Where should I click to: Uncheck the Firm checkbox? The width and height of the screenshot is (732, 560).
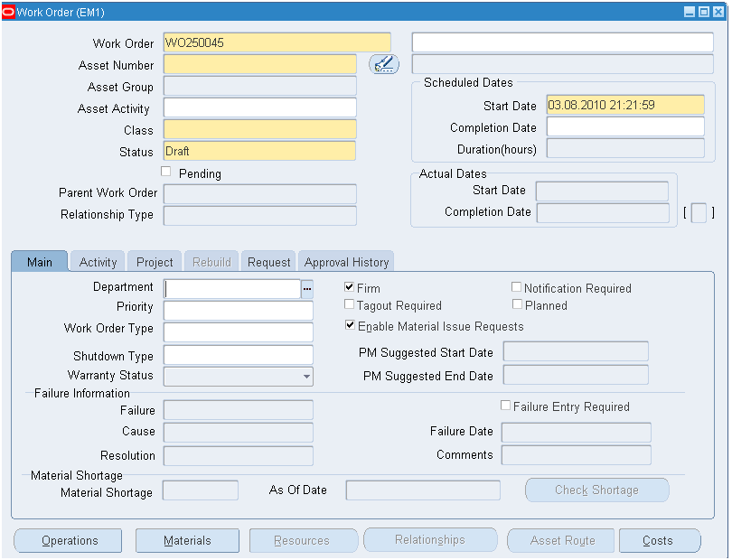(350, 287)
